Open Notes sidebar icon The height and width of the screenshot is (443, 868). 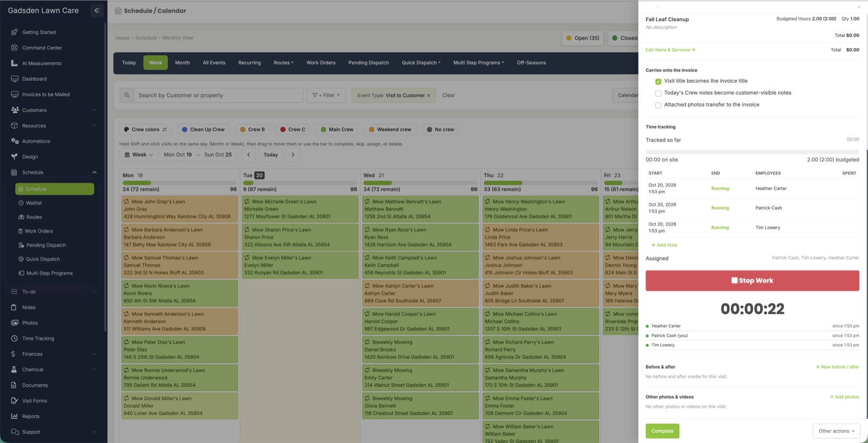[x=14, y=307]
